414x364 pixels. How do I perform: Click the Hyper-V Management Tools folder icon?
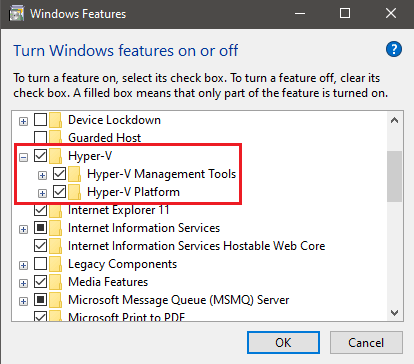click(x=75, y=174)
